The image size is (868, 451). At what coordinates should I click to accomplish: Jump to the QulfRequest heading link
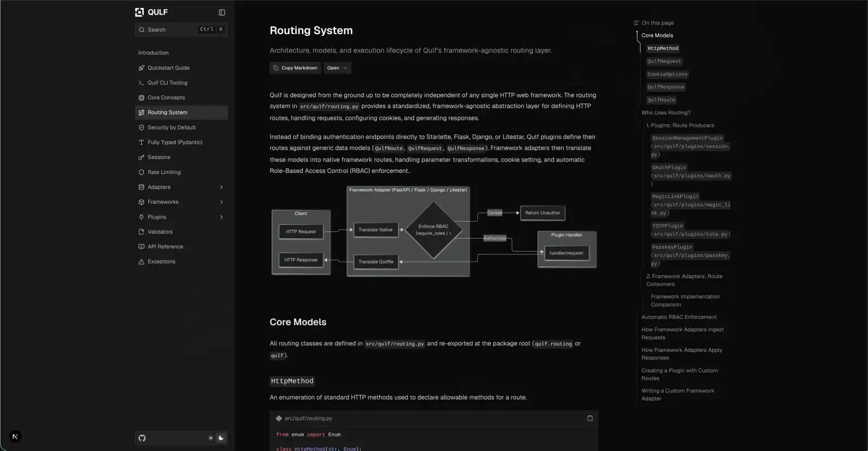pos(664,61)
